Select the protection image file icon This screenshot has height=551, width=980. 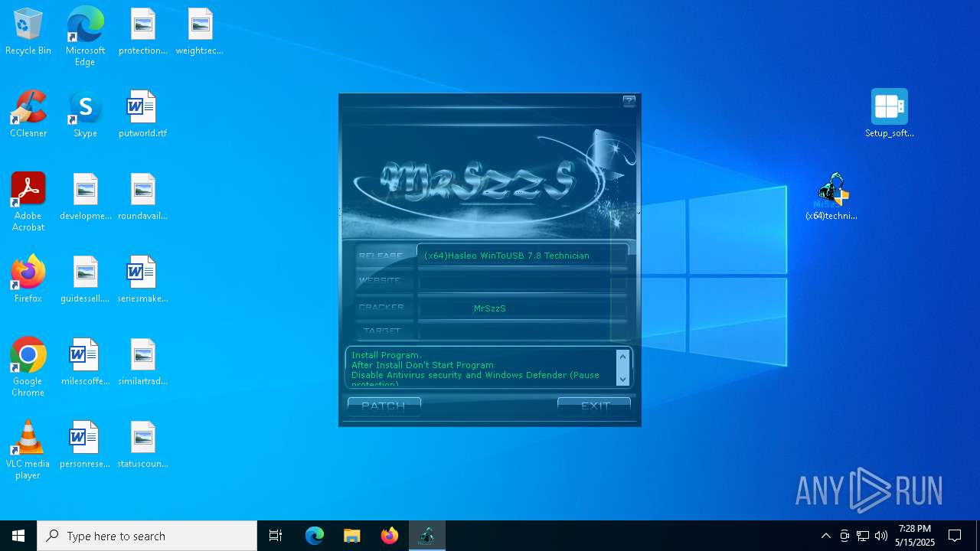coord(143,32)
